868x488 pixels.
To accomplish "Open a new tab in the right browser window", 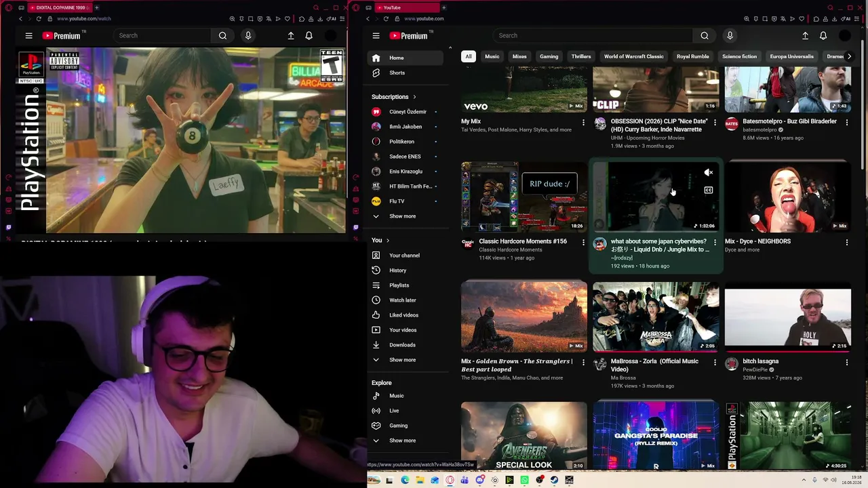I will tap(443, 7).
